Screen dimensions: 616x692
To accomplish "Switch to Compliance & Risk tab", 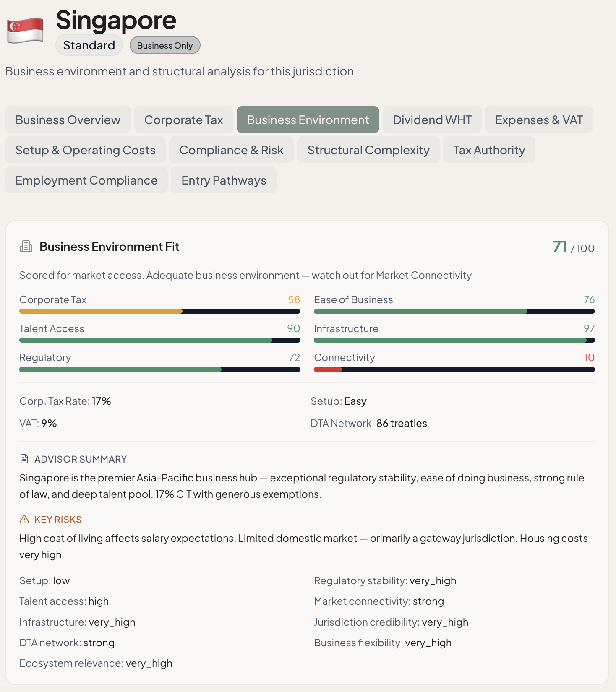I will pos(232,150).
